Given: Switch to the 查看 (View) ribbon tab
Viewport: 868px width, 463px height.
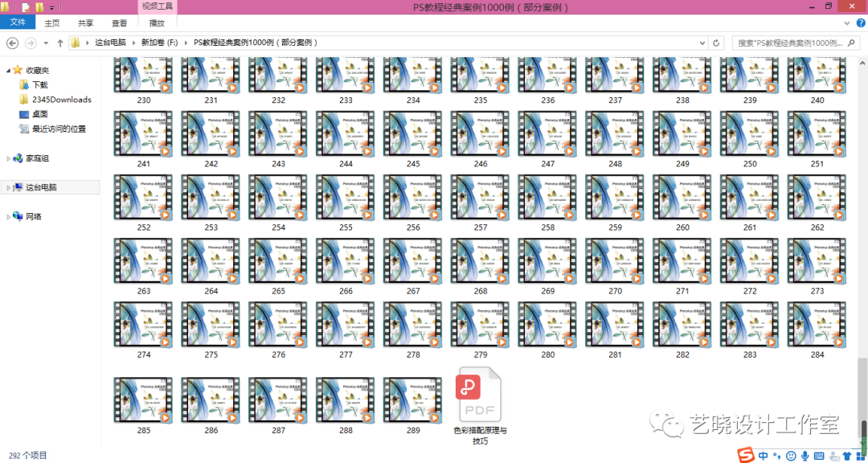Looking at the screenshot, I should [x=118, y=23].
